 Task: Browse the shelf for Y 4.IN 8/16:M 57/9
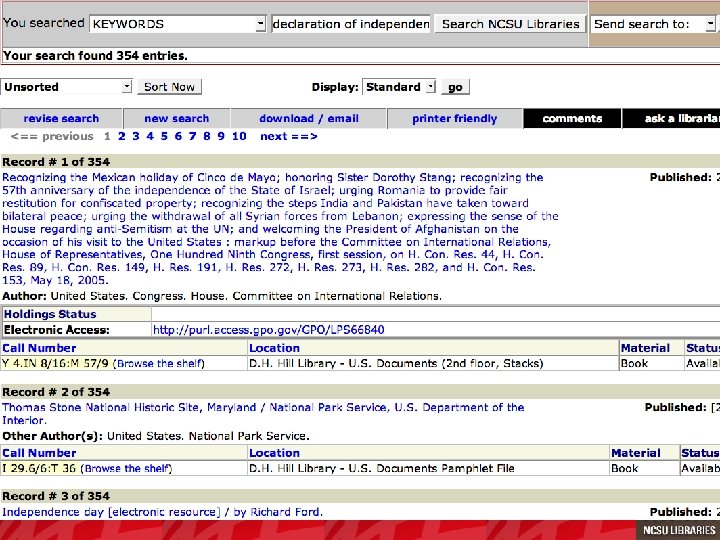(x=158, y=364)
